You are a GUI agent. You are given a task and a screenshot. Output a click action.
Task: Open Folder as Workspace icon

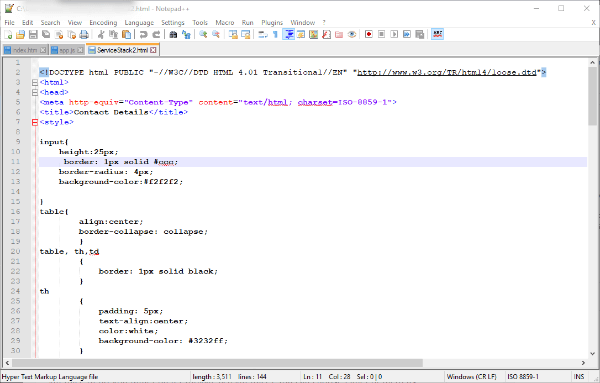point(339,34)
